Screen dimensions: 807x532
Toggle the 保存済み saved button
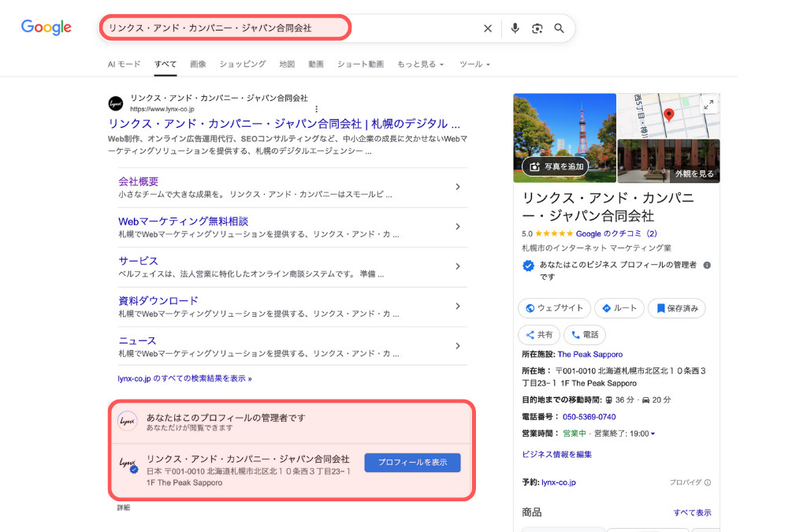pyautogui.click(x=676, y=308)
